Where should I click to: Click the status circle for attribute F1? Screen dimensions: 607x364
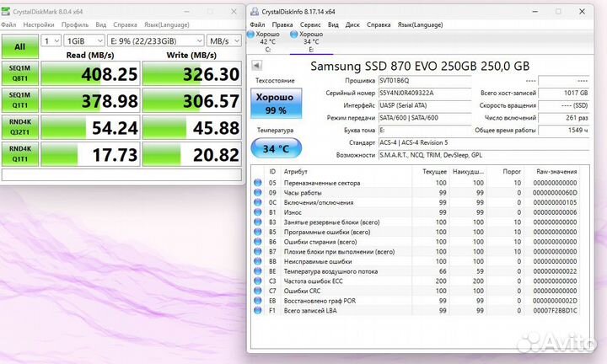[258, 310]
